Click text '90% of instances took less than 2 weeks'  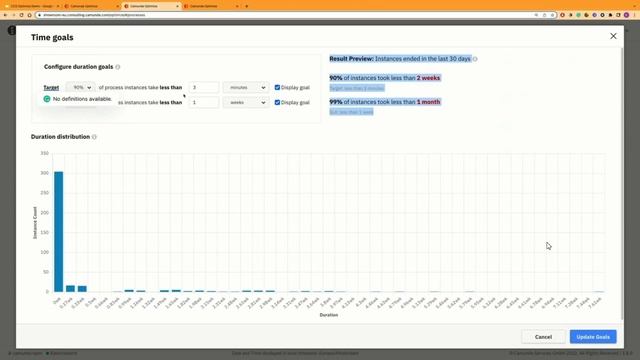(385, 78)
